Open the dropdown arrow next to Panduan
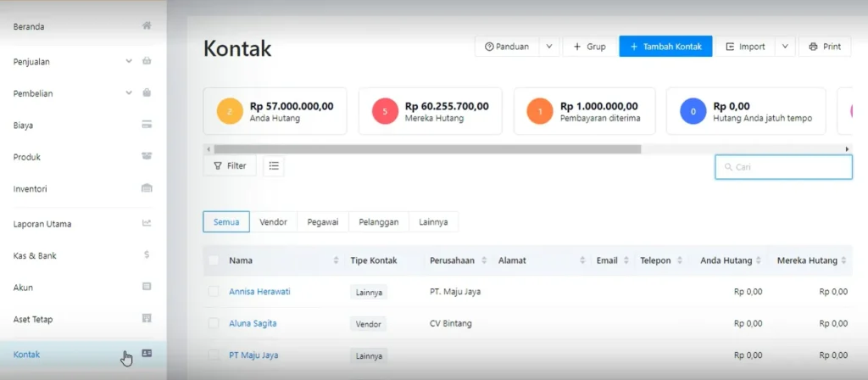Image resolution: width=868 pixels, height=380 pixels. tap(549, 47)
